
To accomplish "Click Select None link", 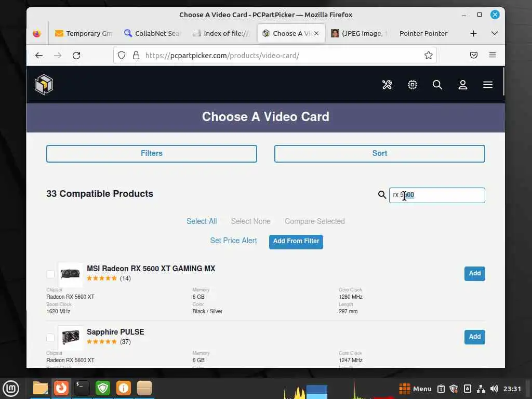I will [x=251, y=221].
